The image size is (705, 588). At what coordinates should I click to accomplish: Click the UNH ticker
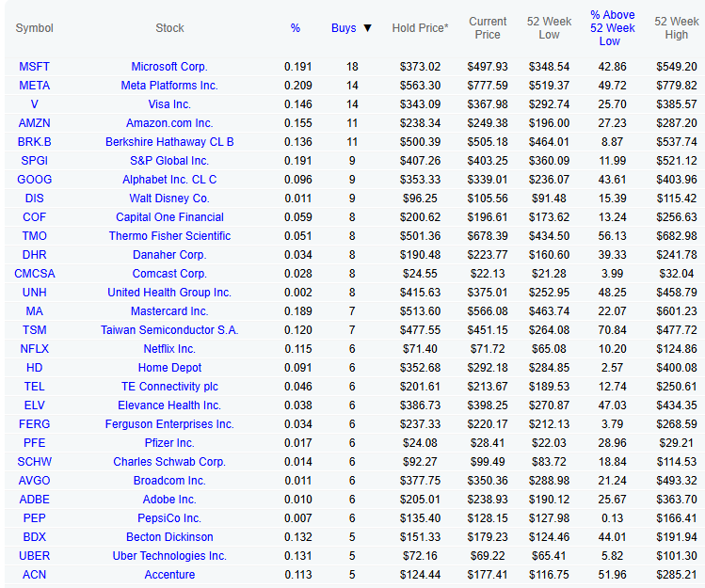[x=34, y=293]
